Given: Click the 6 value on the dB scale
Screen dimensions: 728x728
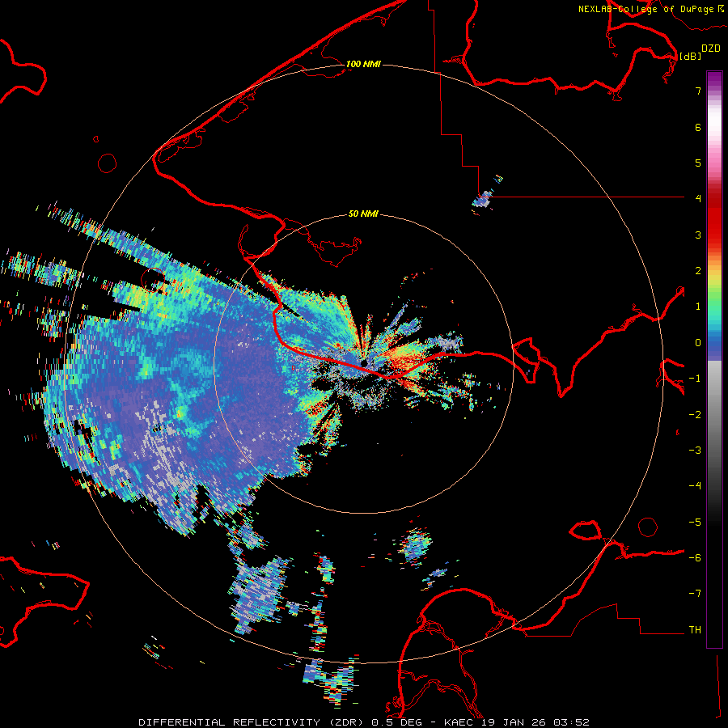Looking at the screenshot, I should click(x=698, y=127).
